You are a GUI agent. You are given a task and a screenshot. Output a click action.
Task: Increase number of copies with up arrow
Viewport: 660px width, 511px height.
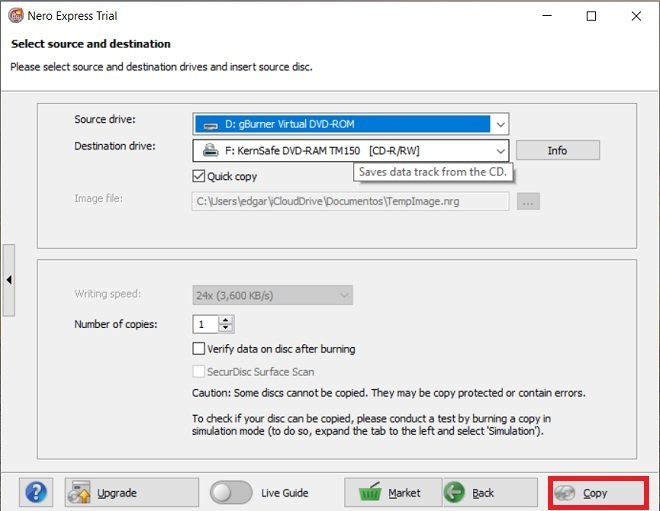(226, 320)
